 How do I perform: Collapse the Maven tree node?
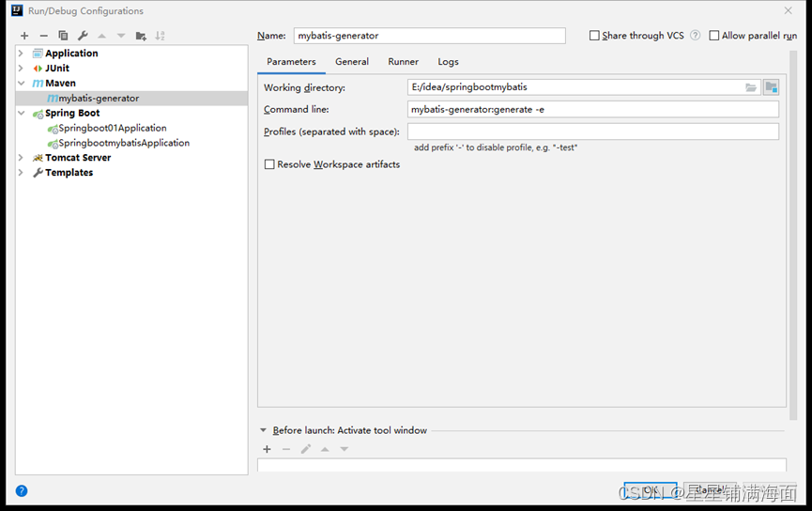[22, 84]
